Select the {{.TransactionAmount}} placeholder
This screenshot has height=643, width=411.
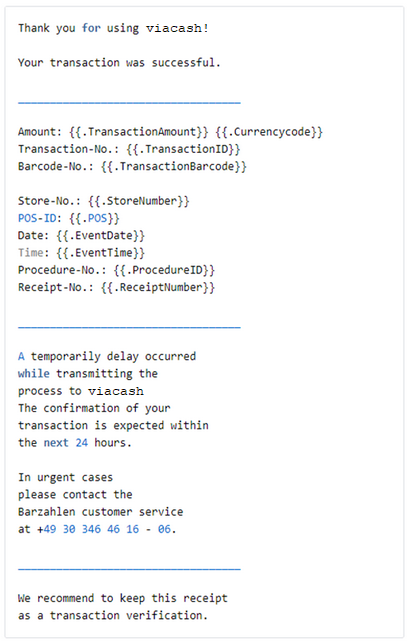139,132
